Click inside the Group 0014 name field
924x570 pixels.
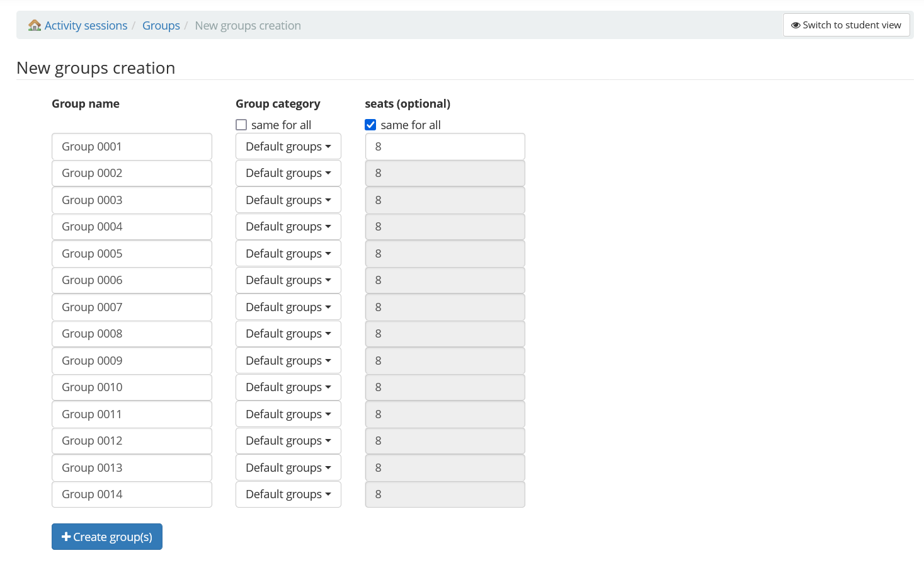pyautogui.click(x=131, y=494)
